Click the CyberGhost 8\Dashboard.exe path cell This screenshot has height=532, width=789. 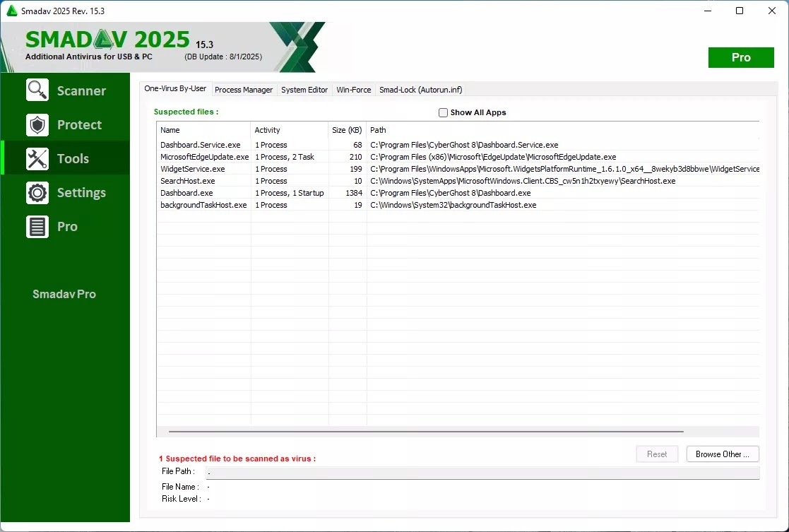click(x=451, y=194)
